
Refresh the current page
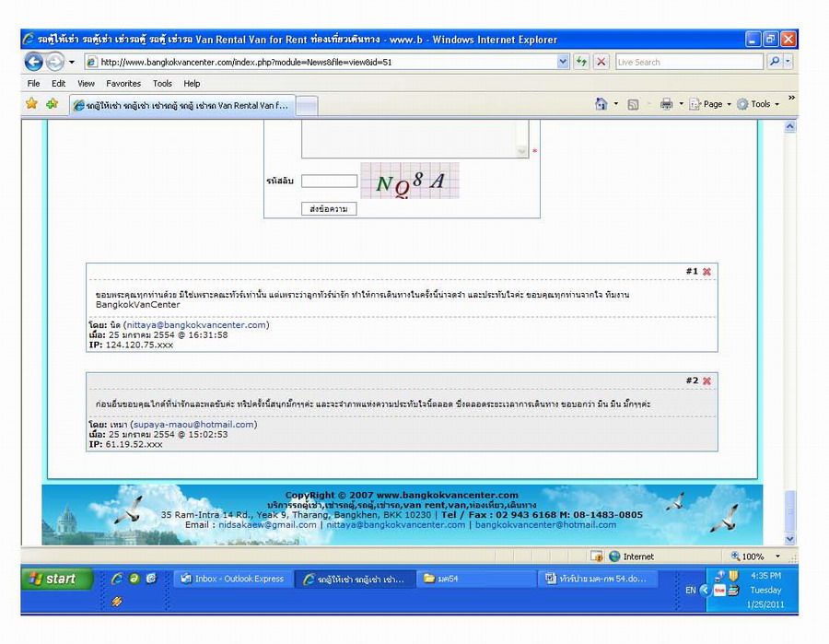pos(581,62)
